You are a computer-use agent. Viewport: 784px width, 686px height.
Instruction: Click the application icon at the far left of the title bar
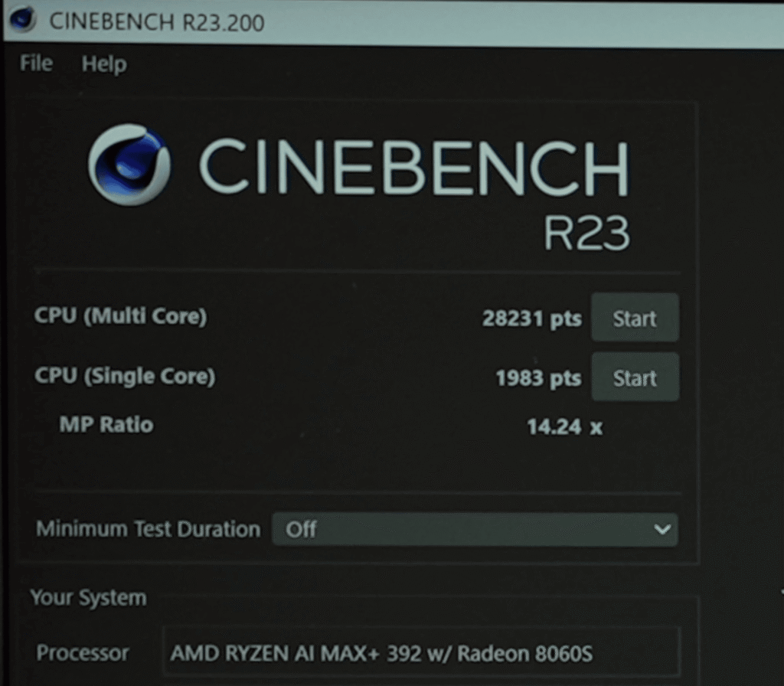(23, 21)
